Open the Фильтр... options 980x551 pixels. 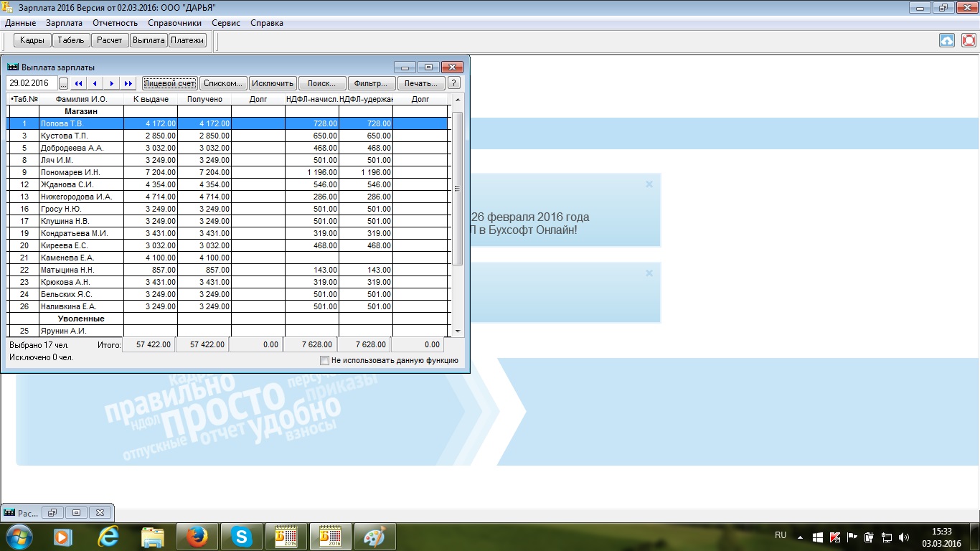371,83
